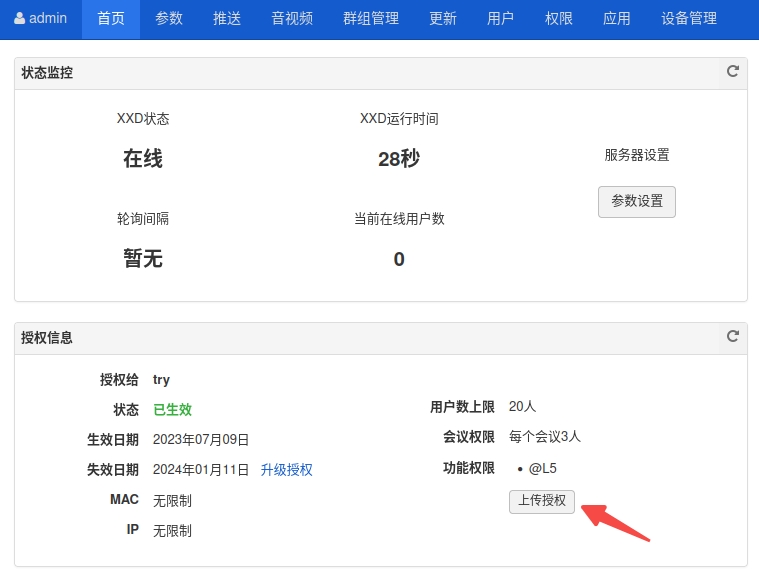
Task: Click the 授权信息 panel title
Action: (47, 337)
